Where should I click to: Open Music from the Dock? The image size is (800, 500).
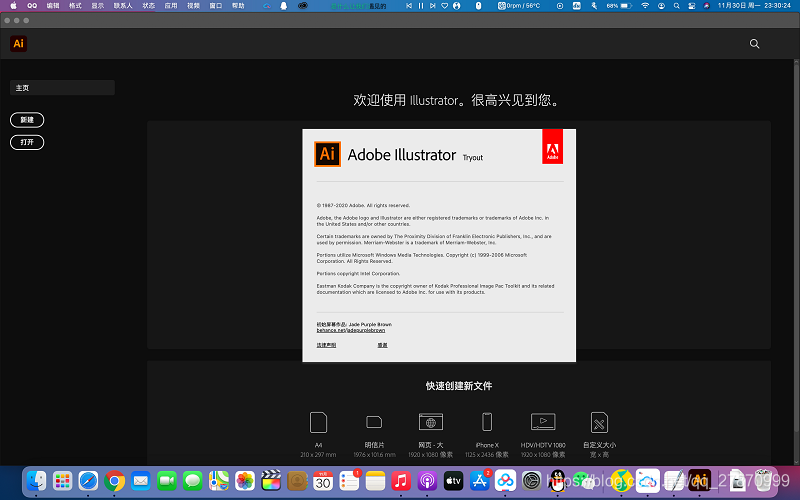pyautogui.click(x=401, y=481)
